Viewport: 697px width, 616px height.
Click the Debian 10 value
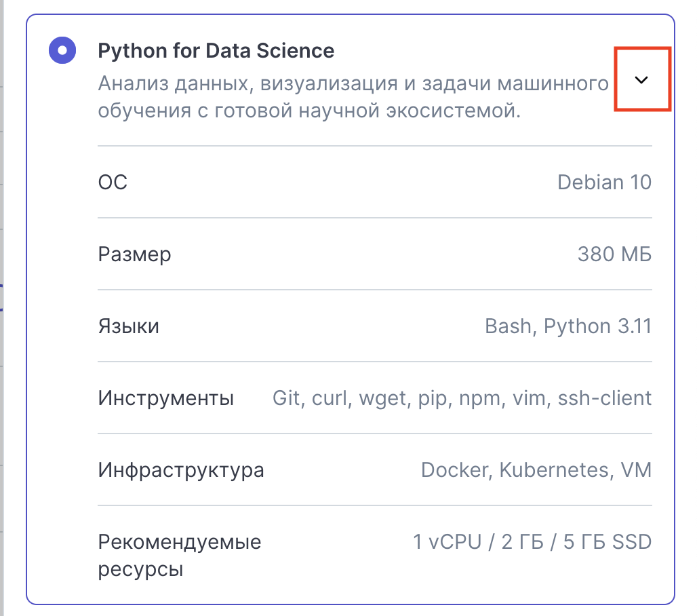click(x=603, y=182)
